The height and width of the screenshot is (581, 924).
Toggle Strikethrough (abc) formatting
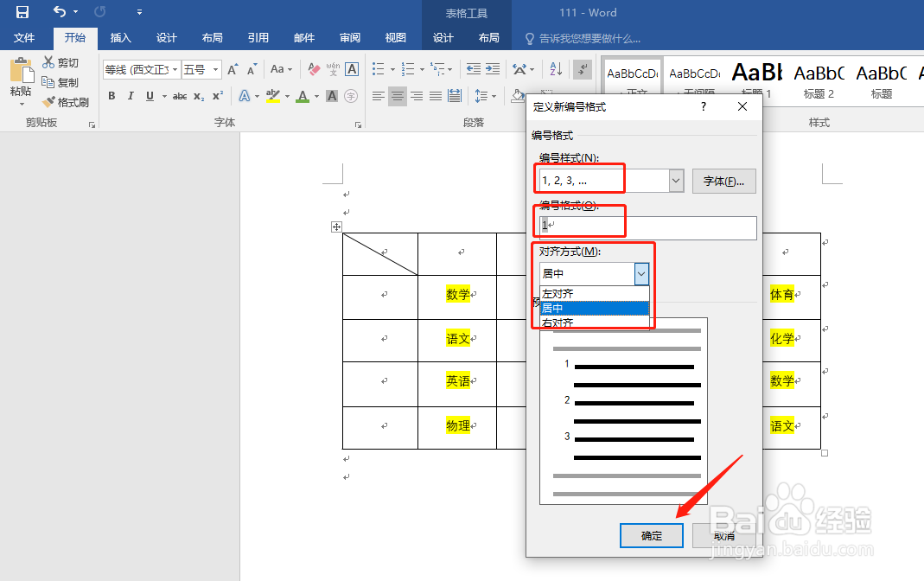(180, 95)
